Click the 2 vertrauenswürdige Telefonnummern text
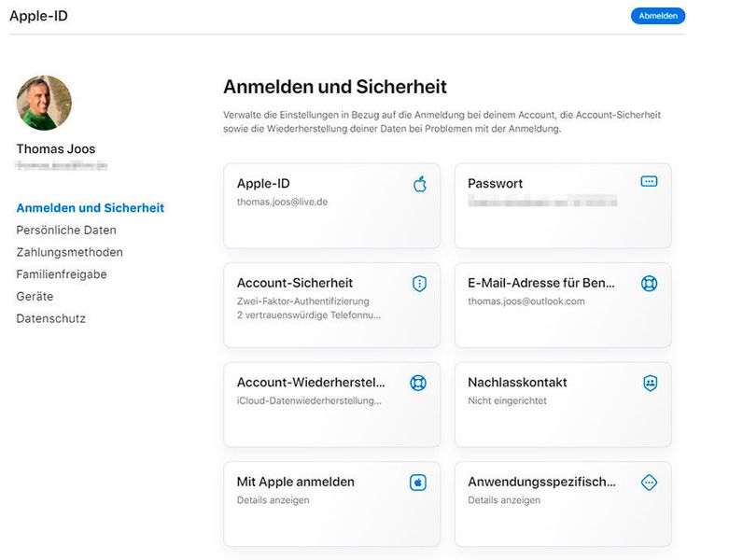729x560 pixels. (x=309, y=315)
